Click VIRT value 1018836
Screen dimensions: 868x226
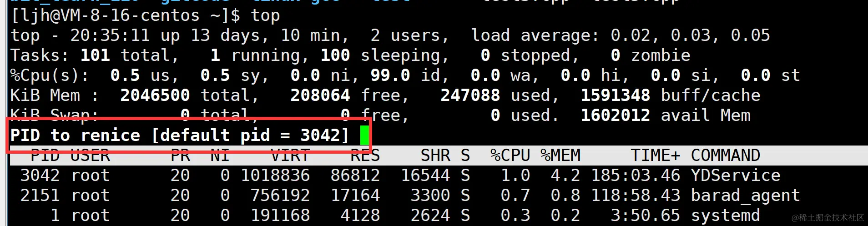[x=275, y=176]
